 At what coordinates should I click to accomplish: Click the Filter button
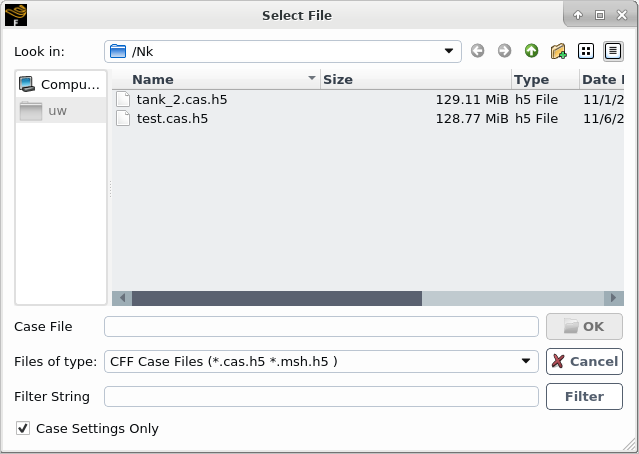tap(584, 396)
